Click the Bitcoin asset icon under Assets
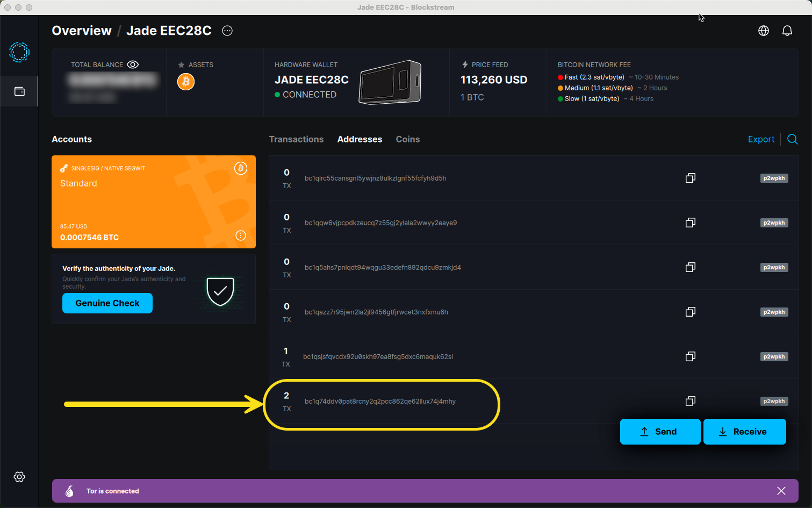The image size is (812, 508). coord(186,82)
